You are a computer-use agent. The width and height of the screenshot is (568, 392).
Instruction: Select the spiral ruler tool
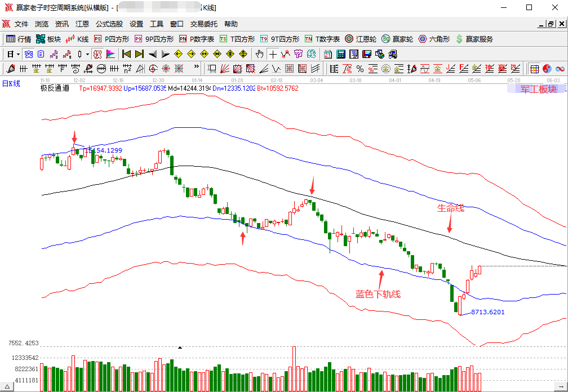pos(76,68)
